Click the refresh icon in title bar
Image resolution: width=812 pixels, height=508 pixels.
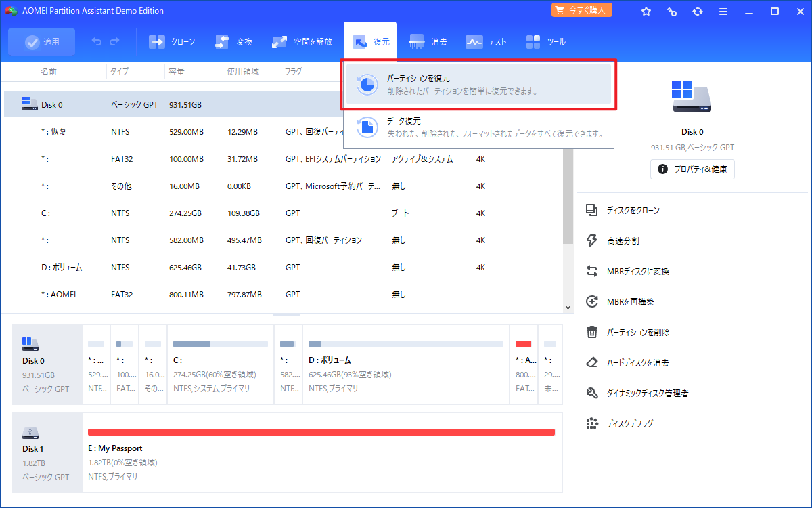[698, 11]
